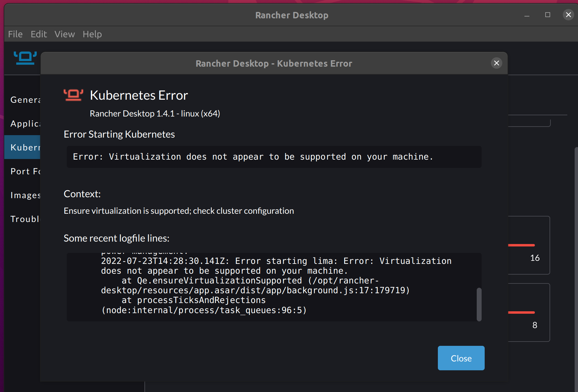Click the blue Rancher Desktop logo in main window
This screenshot has width=578, height=392.
coord(25,58)
